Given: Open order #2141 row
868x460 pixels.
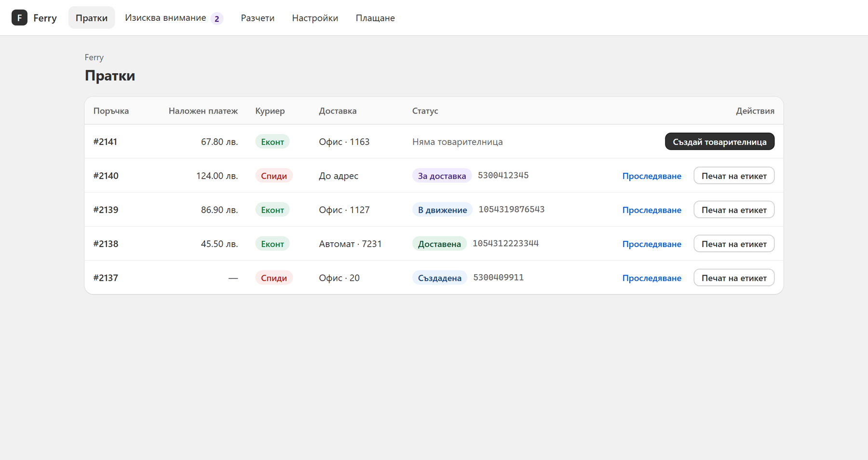Looking at the screenshot, I should point(434,141).
